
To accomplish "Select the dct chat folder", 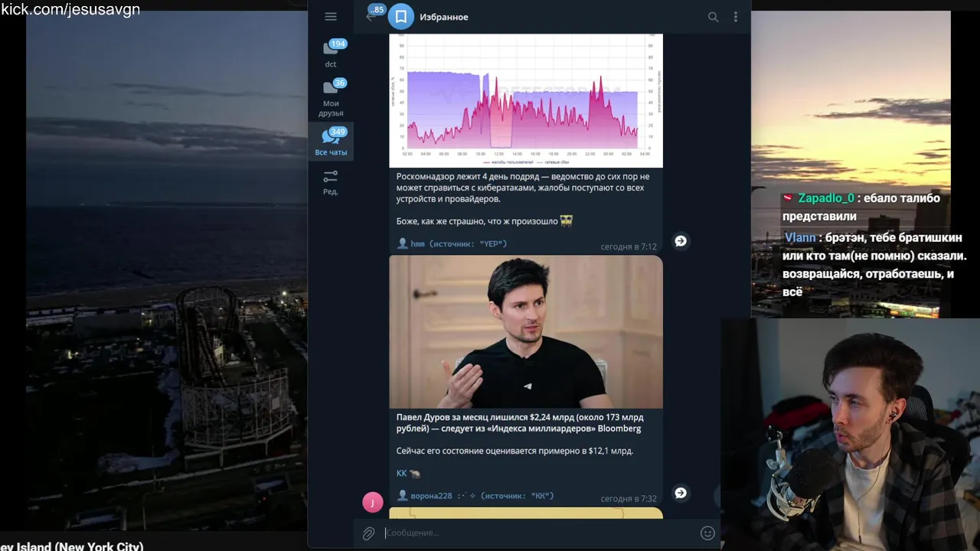I will pyautogui.click(x=331, y=54).
